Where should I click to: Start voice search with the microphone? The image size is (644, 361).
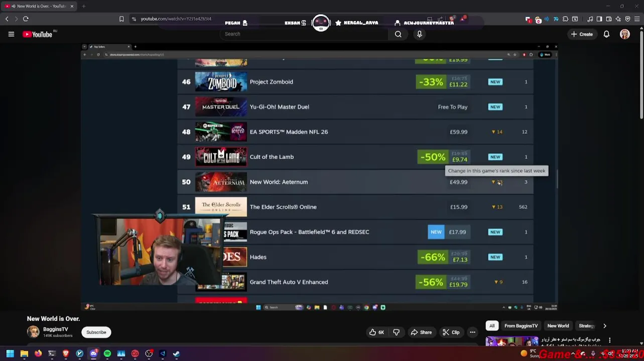420,34
